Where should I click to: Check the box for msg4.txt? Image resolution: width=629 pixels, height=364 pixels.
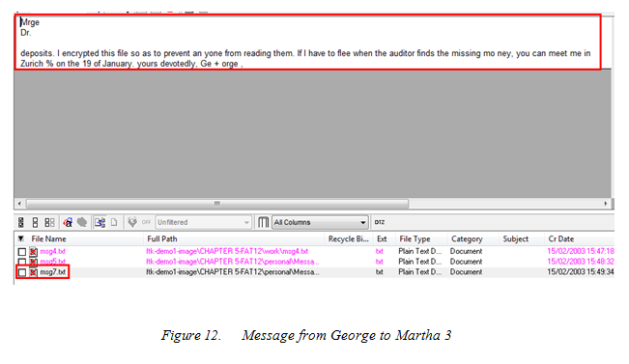(22, 252)
